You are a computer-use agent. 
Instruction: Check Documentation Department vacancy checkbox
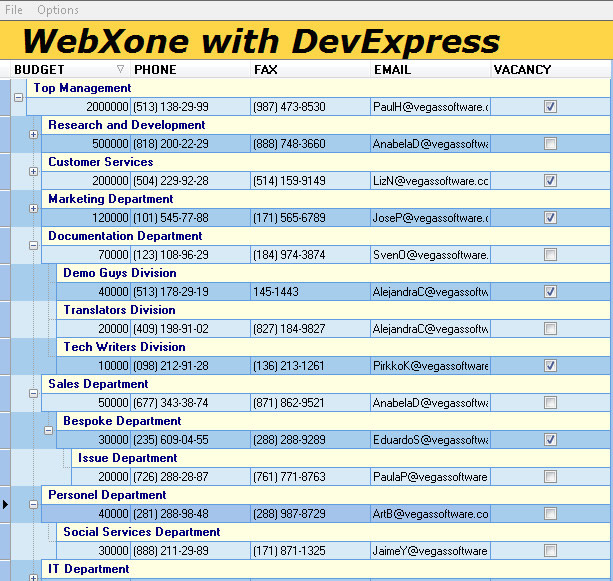click(550, 255)
